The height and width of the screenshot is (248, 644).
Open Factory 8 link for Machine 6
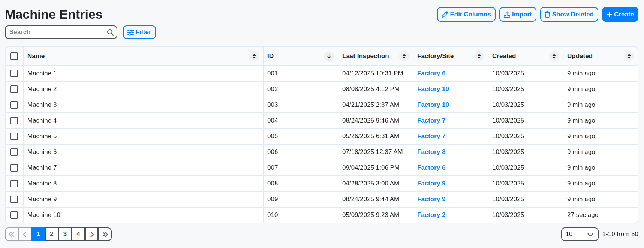click(x=431, y=152)
